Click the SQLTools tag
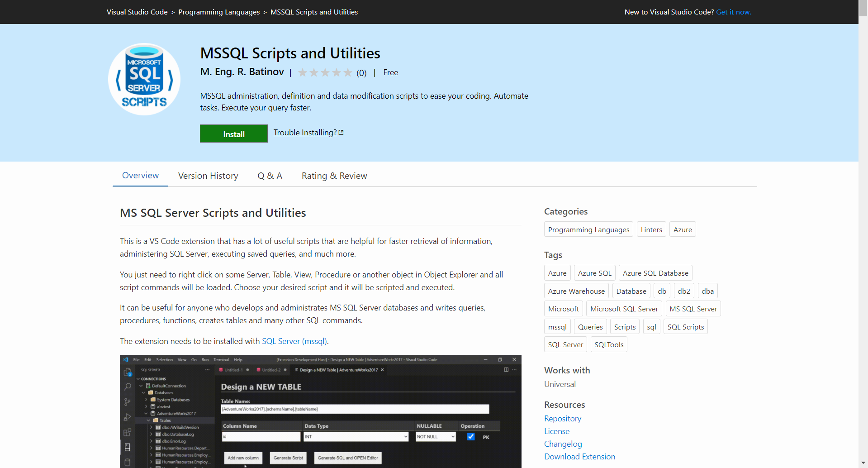Screen dimensions: 868x468 coord(609,344)
